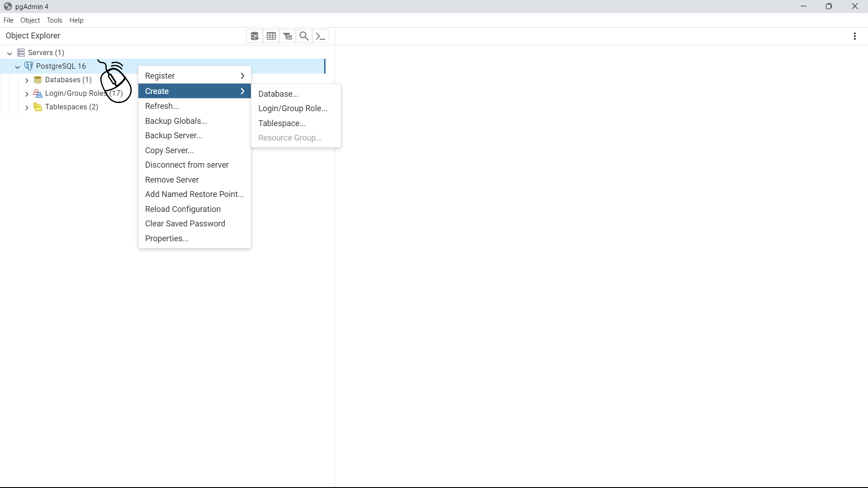Restore down the pgAdmin window

[829, 6]
